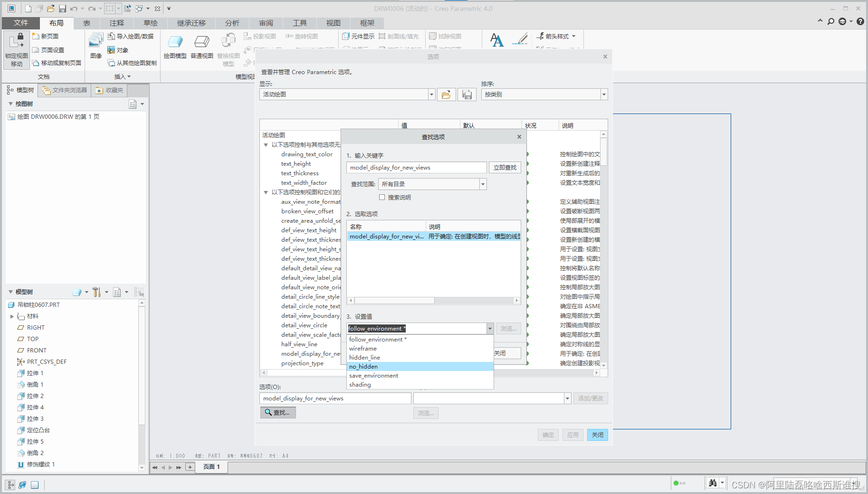Collapse the 绘图树 section

[x=11, y=104]
